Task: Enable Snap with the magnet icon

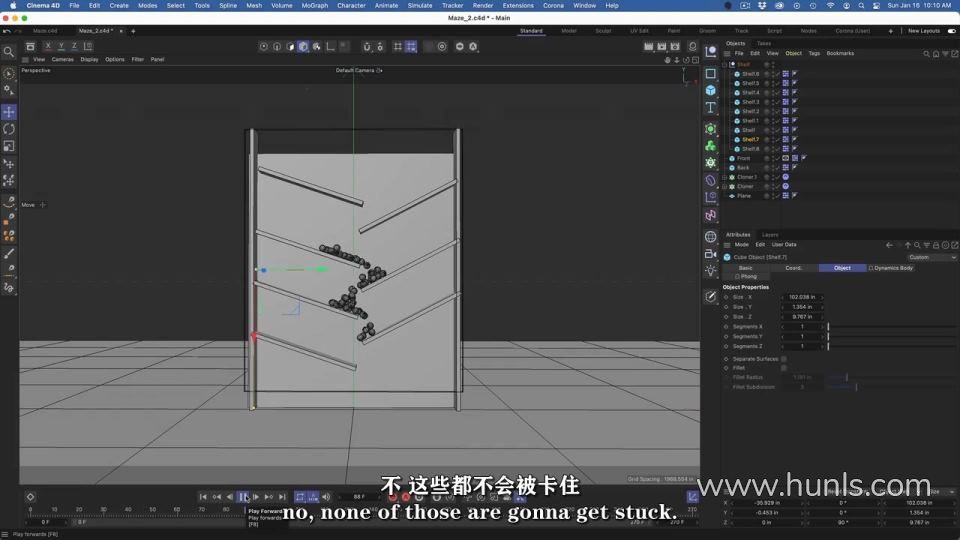Action: (366, 47)
